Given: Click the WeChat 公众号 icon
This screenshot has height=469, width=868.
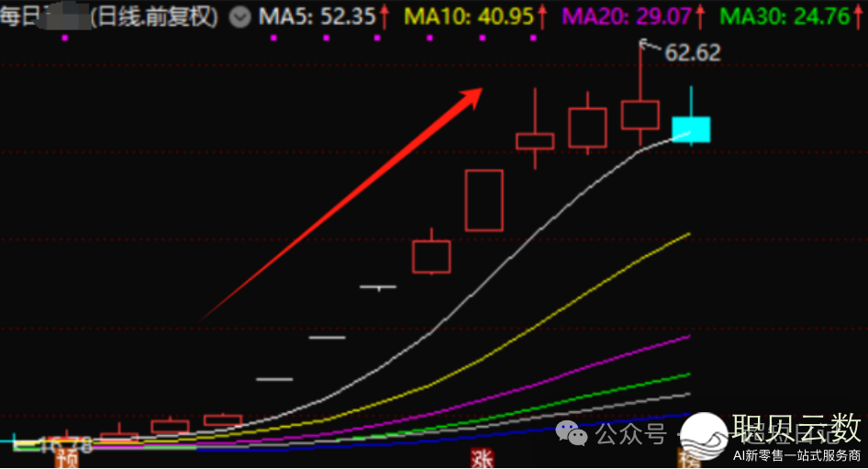Looking at the screenshot, I should tap(577, 433).
